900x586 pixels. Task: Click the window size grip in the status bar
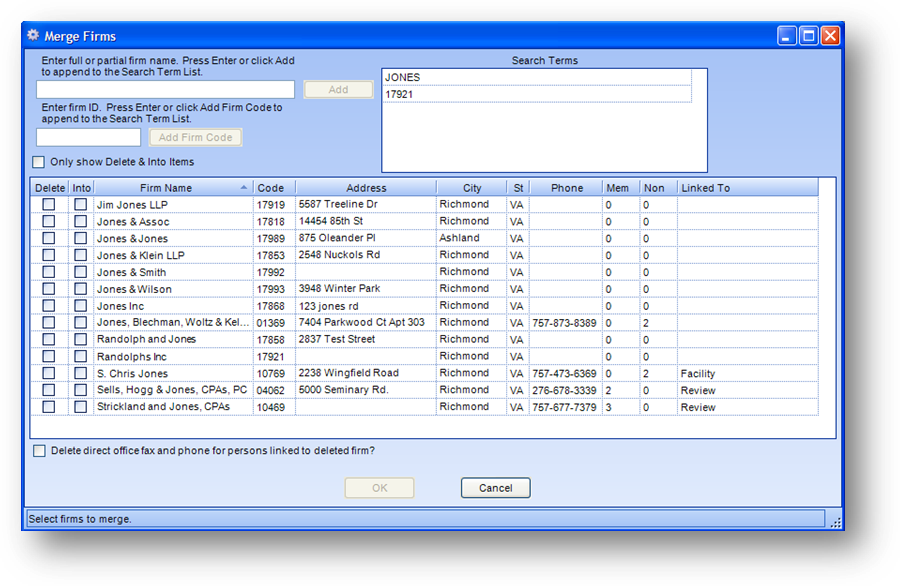click(x=836, y=522)
